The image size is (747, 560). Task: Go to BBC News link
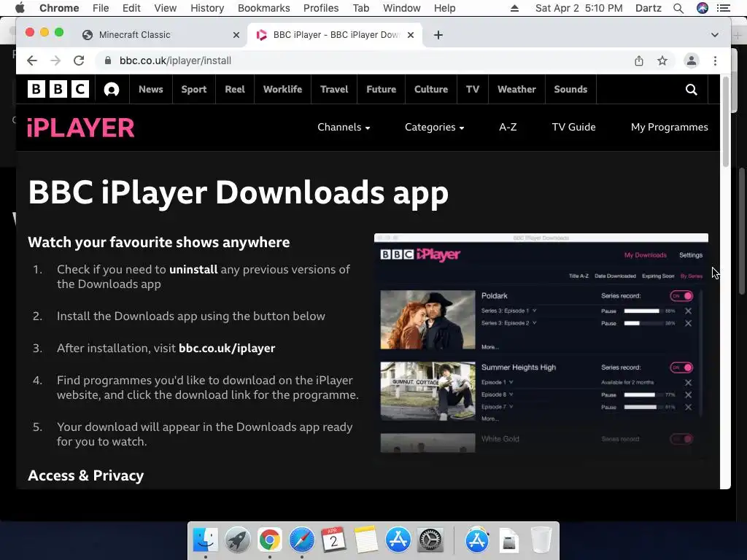[150, 89]
